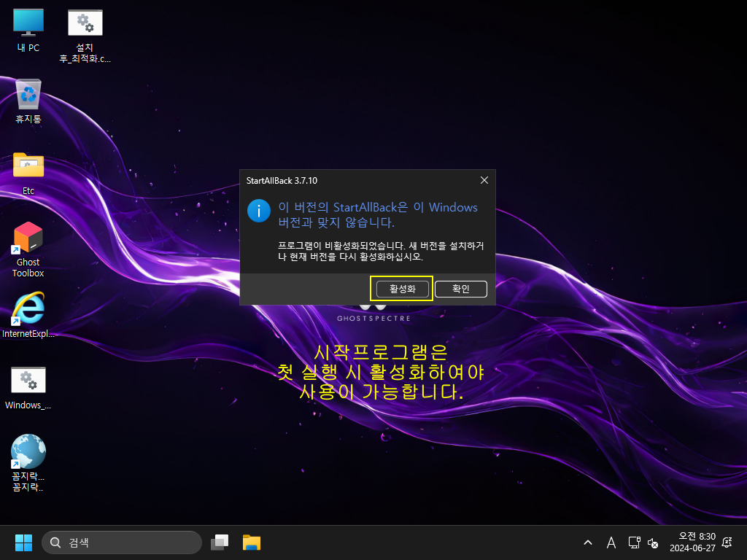The height and width of the screenshot is (560, 747).
Task: Select the 휴지통 recycle bin icon
Action: tap(28, 101)
